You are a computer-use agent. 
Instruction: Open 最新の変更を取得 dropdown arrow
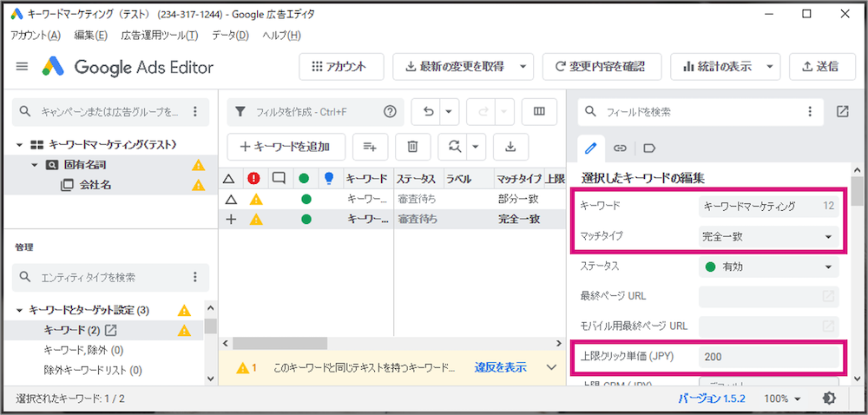click(x=523, y=67)
